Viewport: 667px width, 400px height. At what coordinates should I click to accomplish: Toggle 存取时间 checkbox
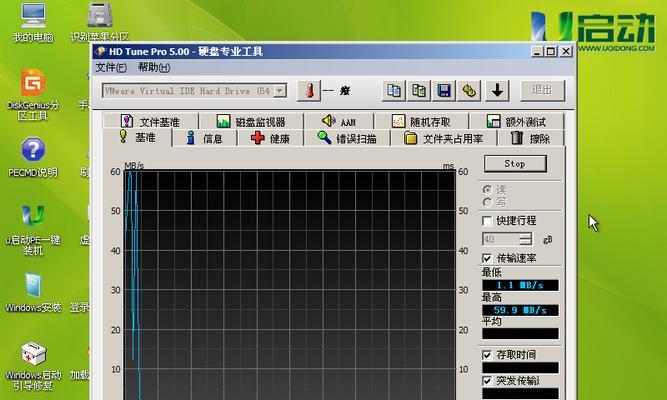coord(487,355)
